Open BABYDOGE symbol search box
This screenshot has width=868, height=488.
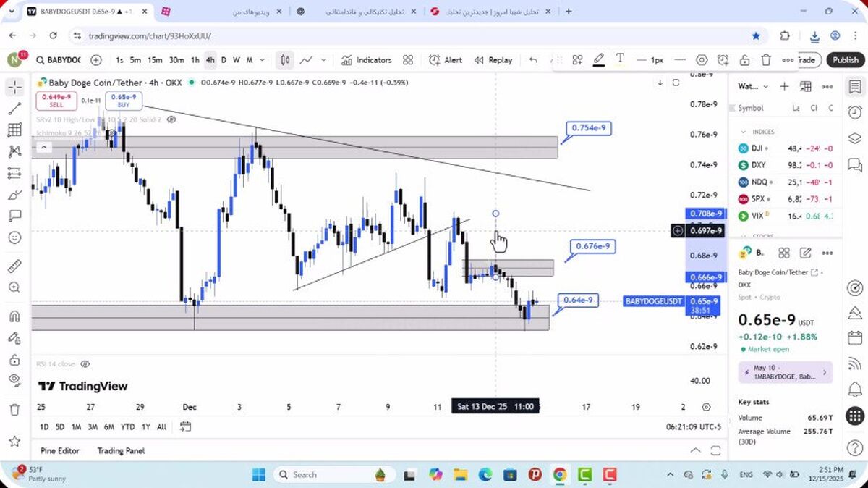point(58,60)
